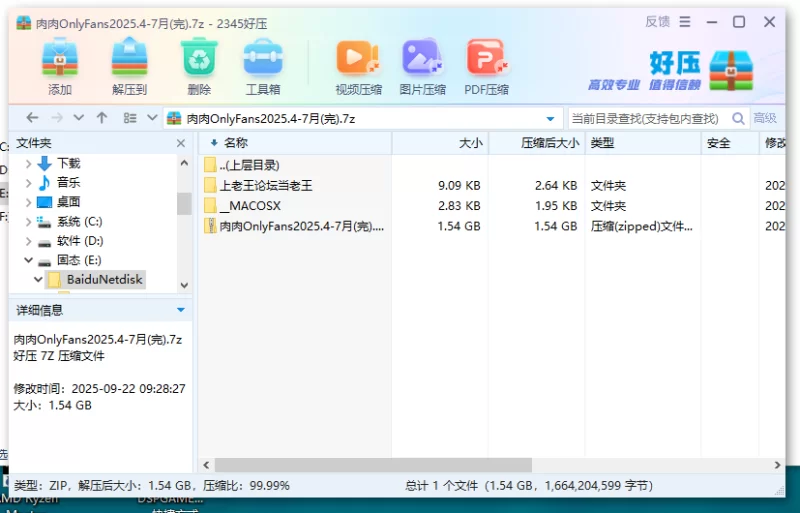Screen dimensions: 800x513
Task: Collapse the BaiduNetdisk folder node
Action: point(38,280)
